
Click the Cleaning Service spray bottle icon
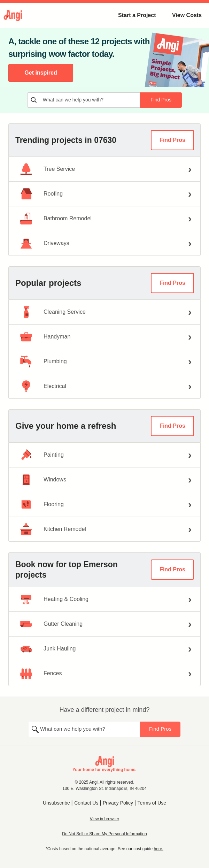26,312
